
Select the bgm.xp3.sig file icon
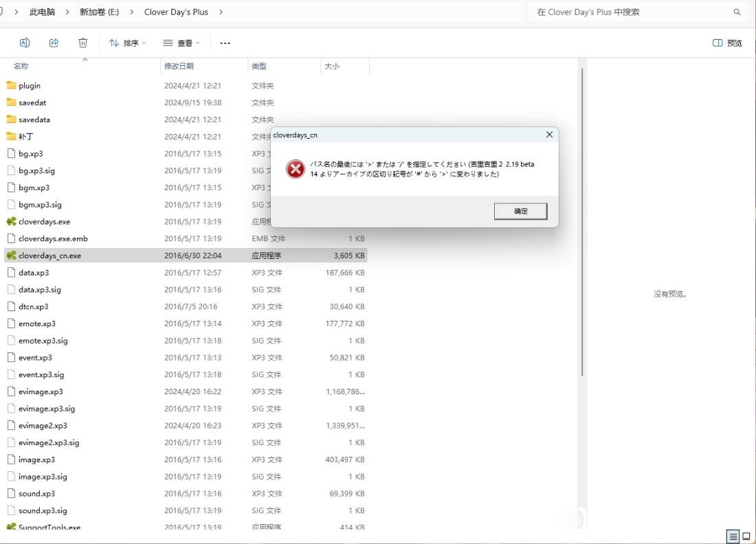pos(11,204)
